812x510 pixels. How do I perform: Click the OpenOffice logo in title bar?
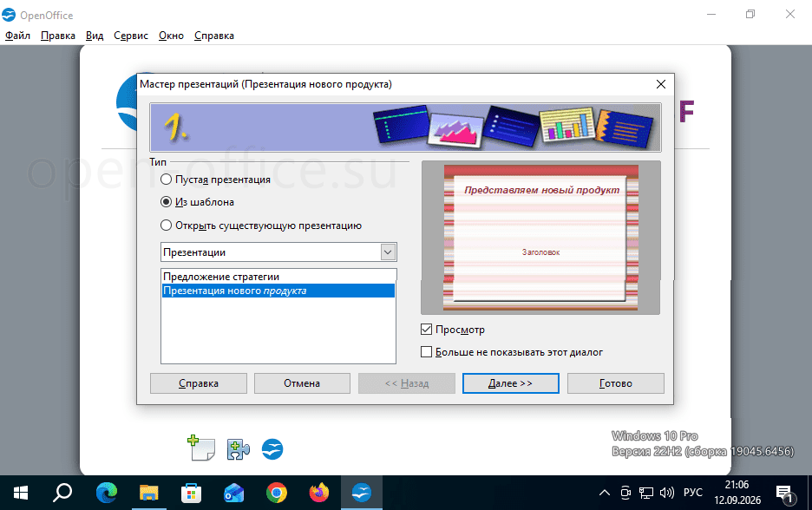[9, 15]
